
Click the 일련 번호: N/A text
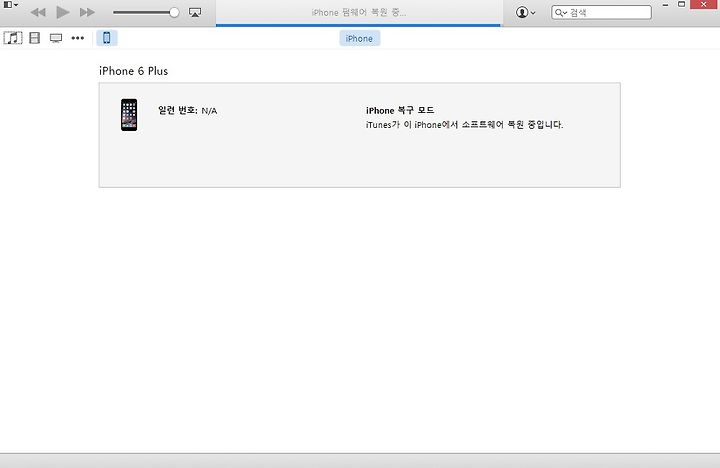tap(187, 111)
